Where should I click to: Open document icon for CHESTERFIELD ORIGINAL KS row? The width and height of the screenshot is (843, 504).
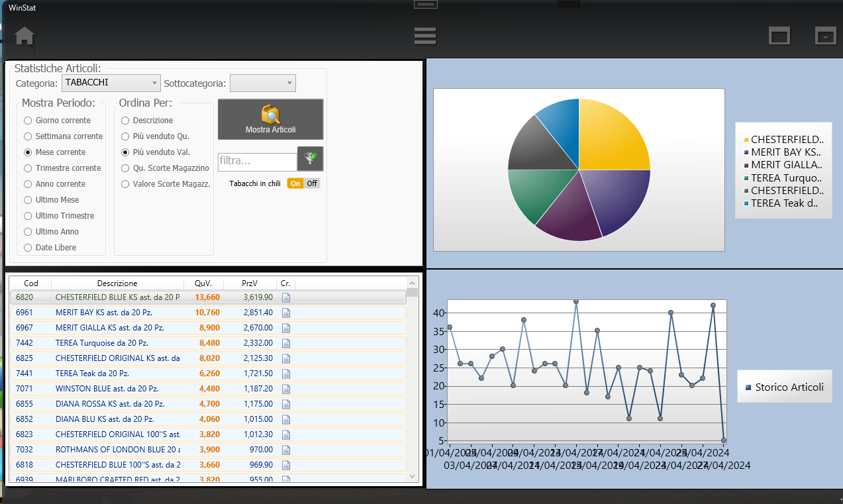click(x=286, y=358)
